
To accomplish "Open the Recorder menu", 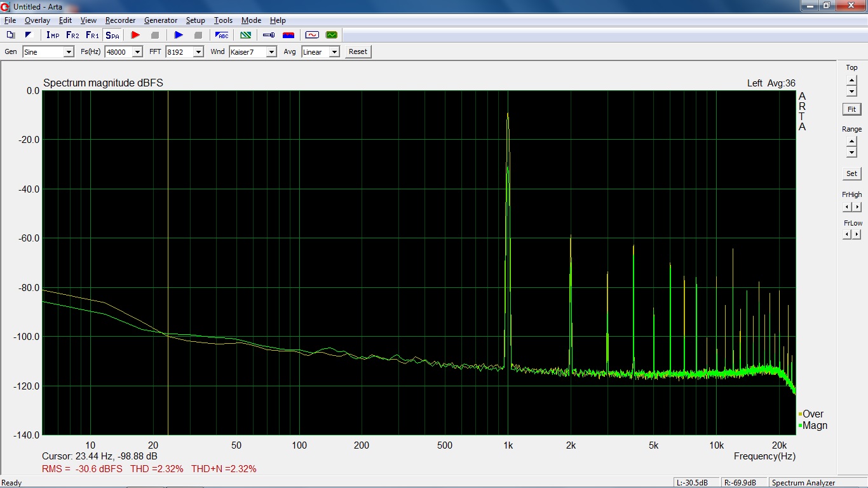I will pos(121,20).
